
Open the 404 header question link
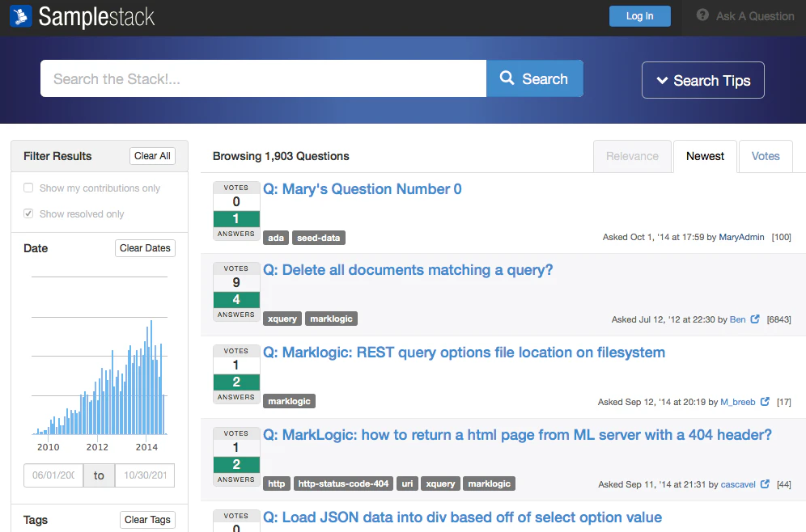518,435
